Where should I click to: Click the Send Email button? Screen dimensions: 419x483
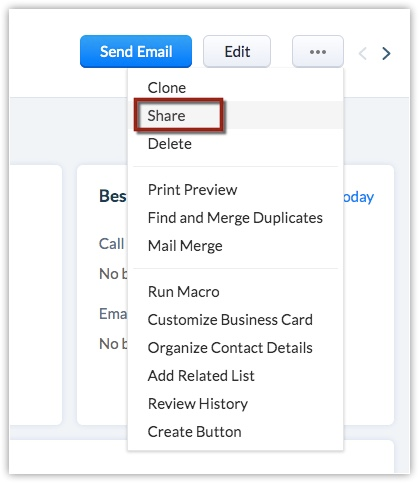coord(136,52)
